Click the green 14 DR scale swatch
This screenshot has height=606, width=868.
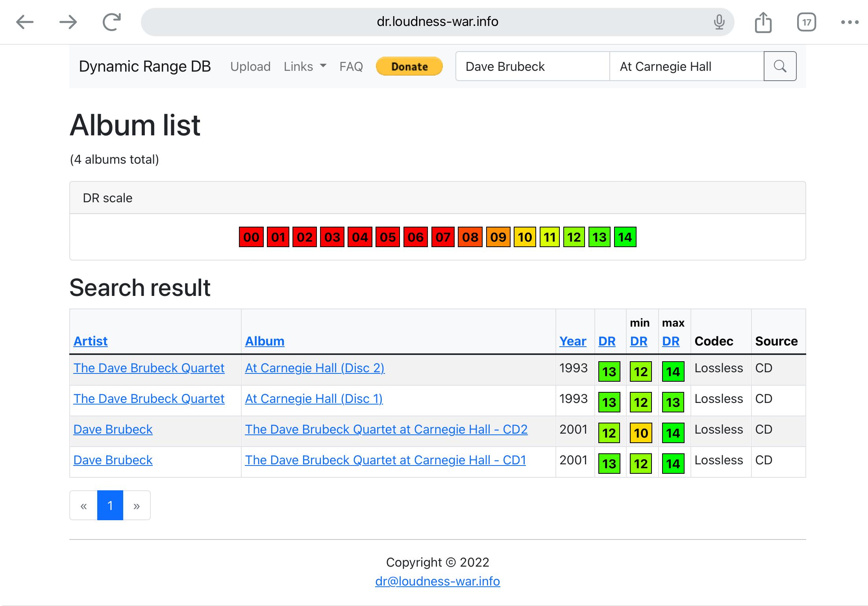tap(625, 237)
